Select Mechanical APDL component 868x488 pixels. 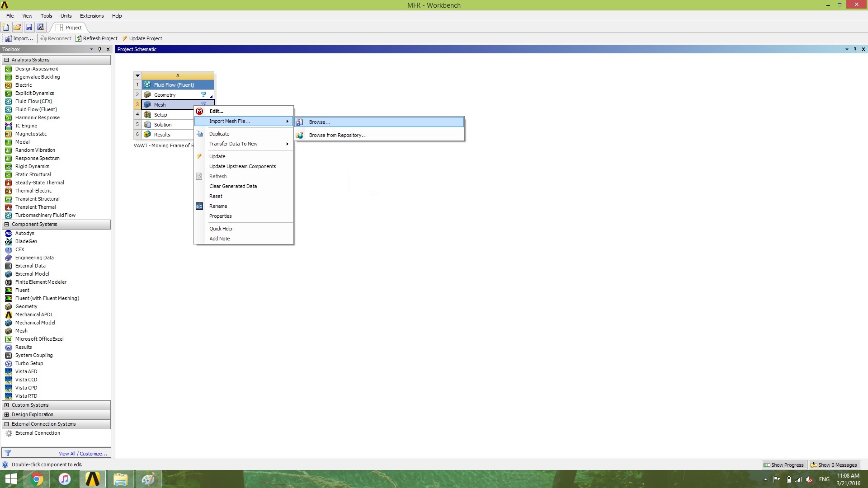pyautogui.click(x=34, y=314)
